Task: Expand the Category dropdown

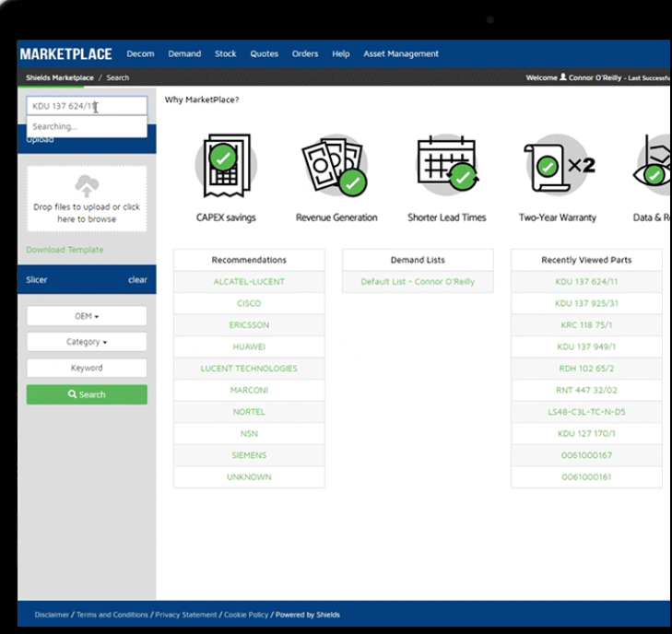Action: [x=87, y=342]
